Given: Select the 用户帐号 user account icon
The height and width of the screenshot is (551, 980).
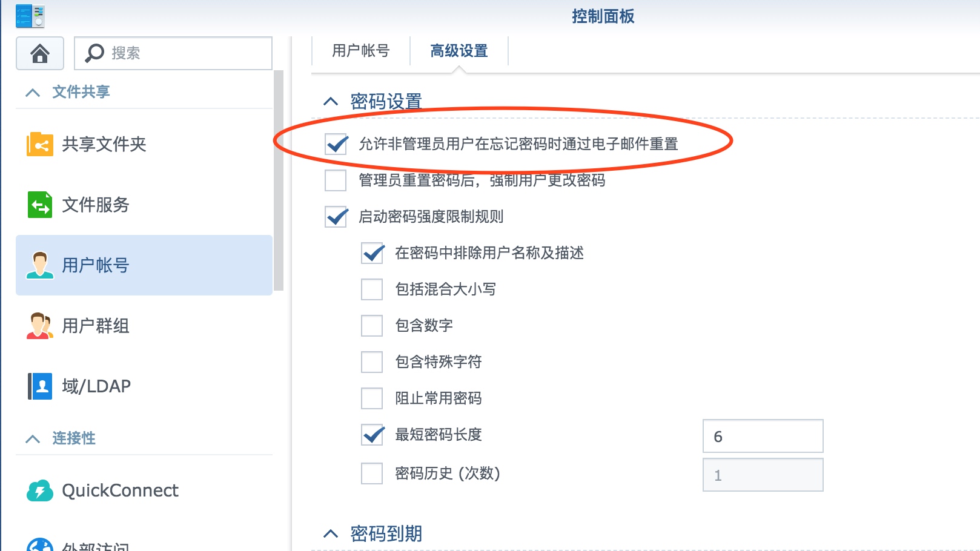Looking at the screenshot, I should [40, 265].
